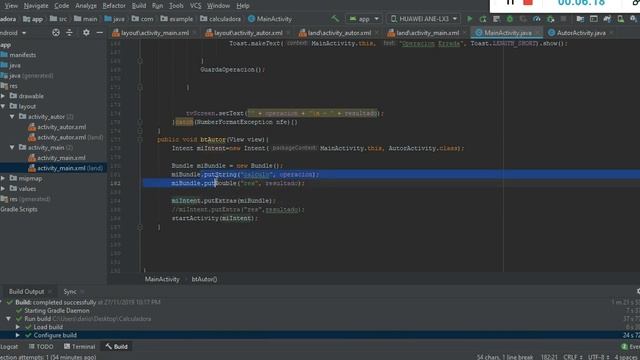Click the Attach Debugger to Process icon
The height and width of the screenshot is (360, 640).
click(550, 19)
